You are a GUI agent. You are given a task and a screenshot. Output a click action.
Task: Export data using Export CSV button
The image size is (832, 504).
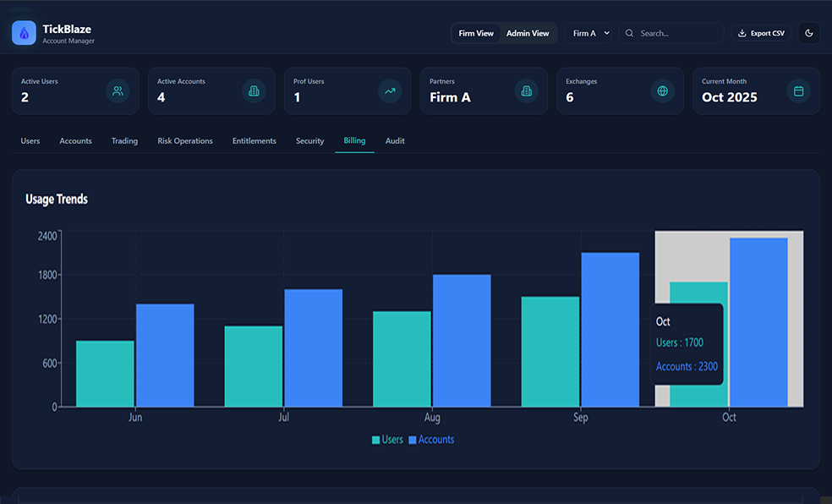click(761, 34)
